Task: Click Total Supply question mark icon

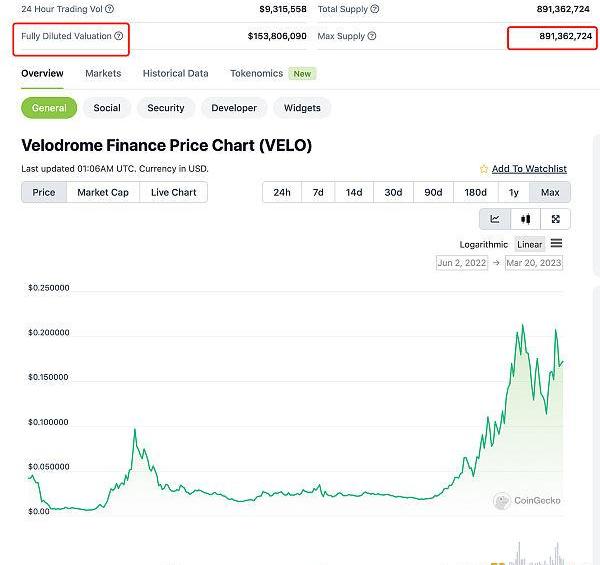Action: (375, 9)
